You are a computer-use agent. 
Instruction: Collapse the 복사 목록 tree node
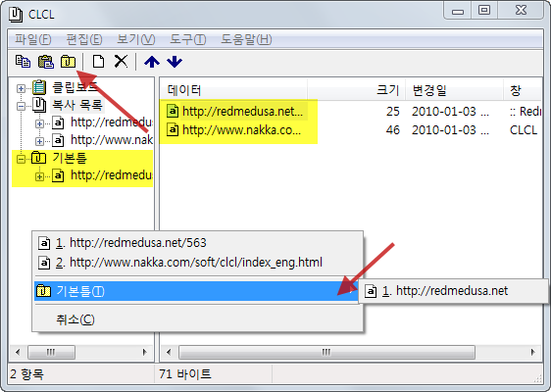(21, 106)
